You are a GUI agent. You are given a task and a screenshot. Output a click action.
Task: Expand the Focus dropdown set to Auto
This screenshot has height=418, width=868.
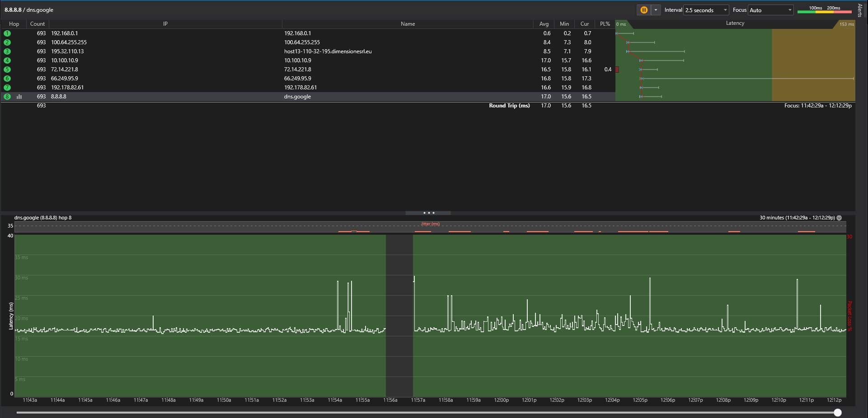click(x=771, y=10)
